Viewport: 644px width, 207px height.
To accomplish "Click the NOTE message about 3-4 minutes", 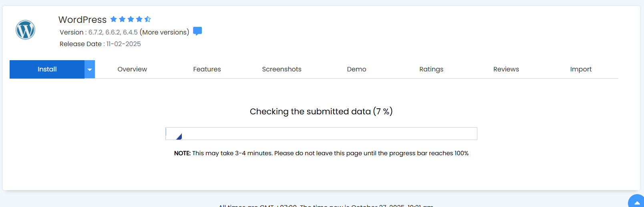I will pos(321,153).
